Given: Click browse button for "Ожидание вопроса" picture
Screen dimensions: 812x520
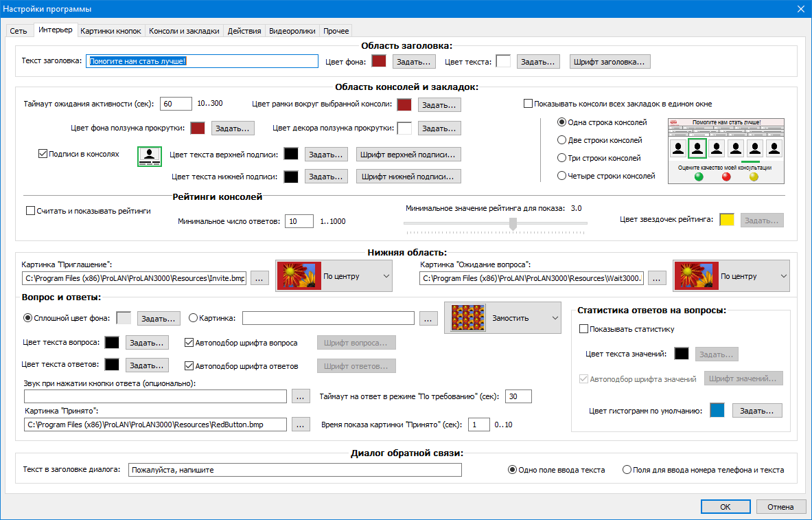Looking at the screenshot, I should (x=657, y=278).
